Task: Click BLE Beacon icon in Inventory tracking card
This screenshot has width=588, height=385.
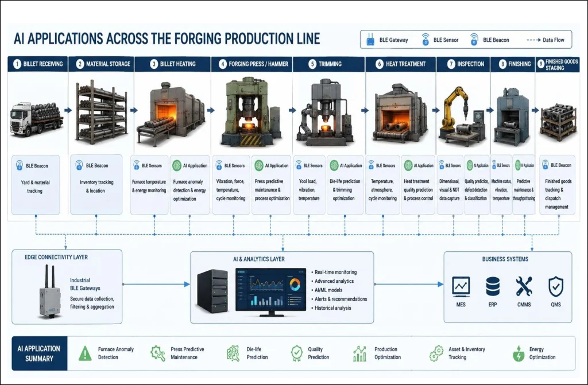Action: 79,165
